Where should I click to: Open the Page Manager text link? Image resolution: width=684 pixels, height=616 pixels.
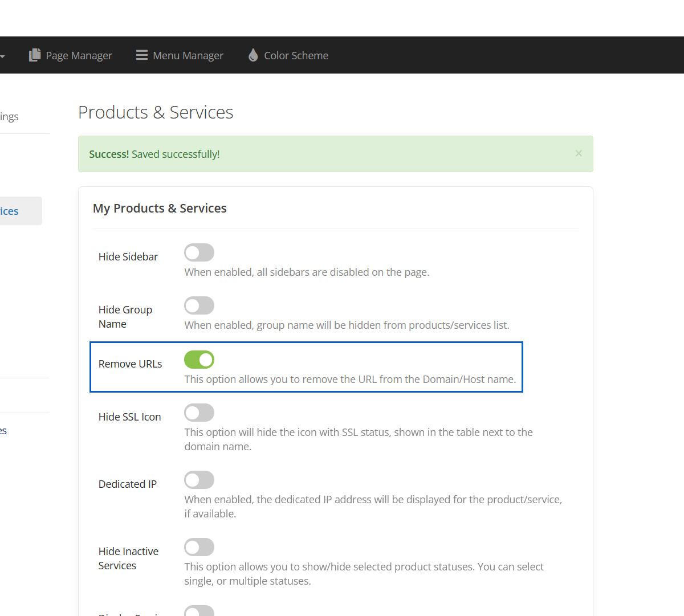(x=79, y=56)
